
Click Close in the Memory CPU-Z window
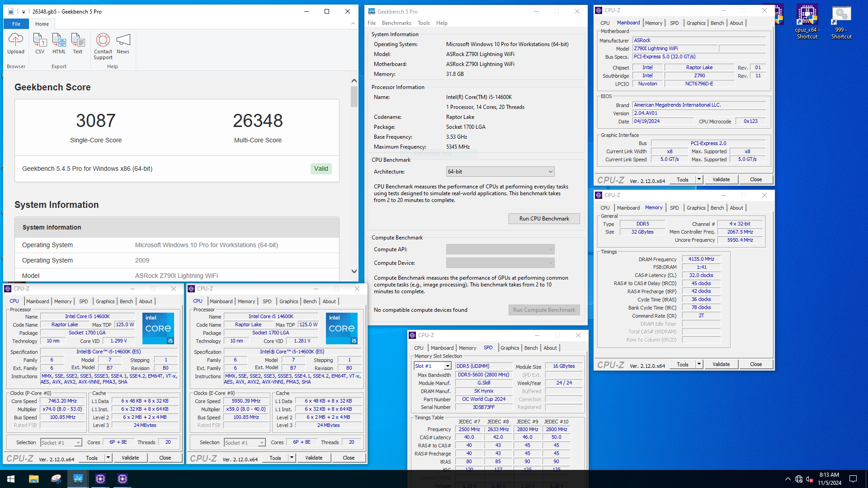tap(756, 364)
